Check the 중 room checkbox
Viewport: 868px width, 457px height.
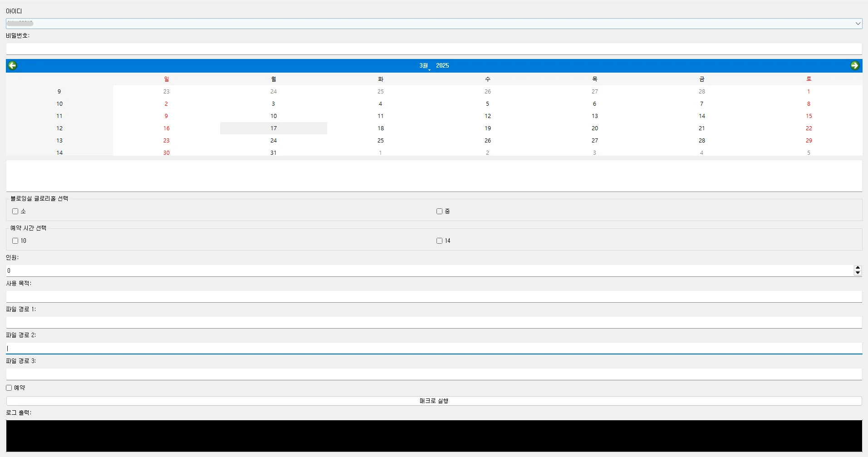(439, 211)
